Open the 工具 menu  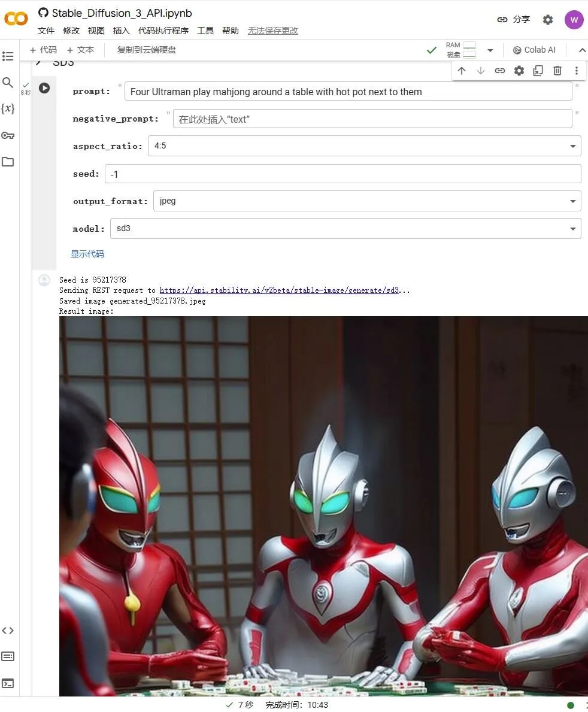(205, 31)
